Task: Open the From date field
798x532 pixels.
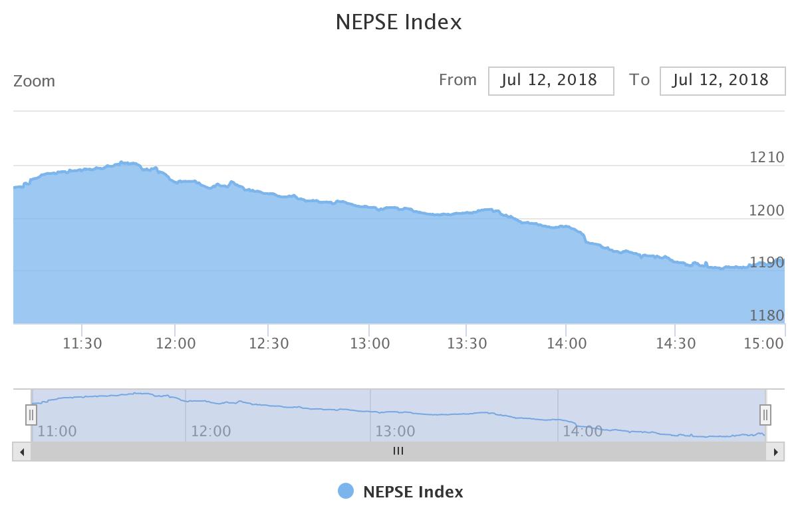Action: (551, 80)
